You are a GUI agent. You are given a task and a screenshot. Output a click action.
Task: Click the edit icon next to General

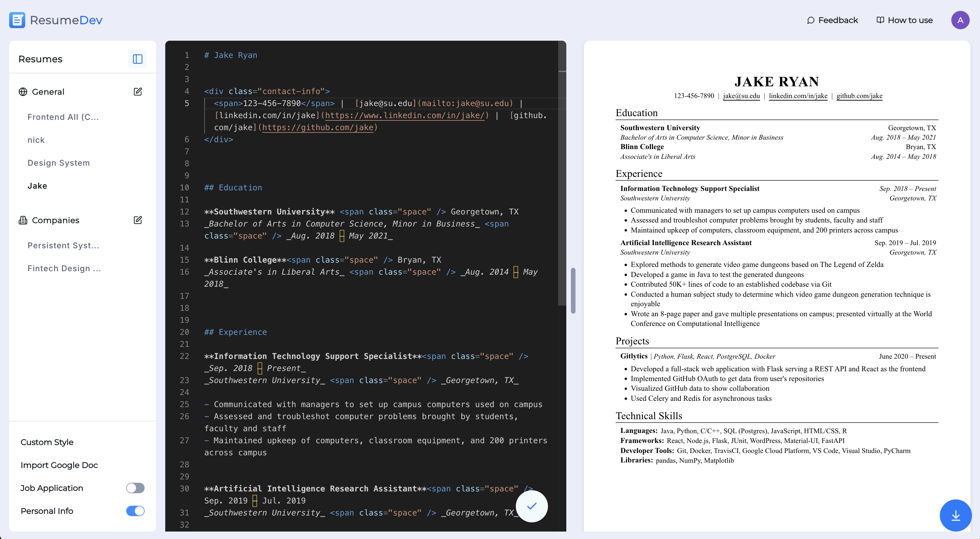138,92
